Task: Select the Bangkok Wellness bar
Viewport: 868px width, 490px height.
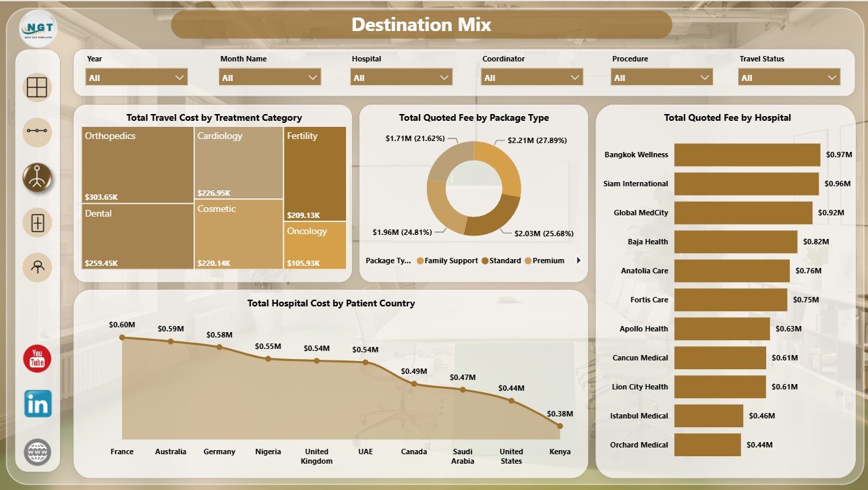Action: [747, 155]
